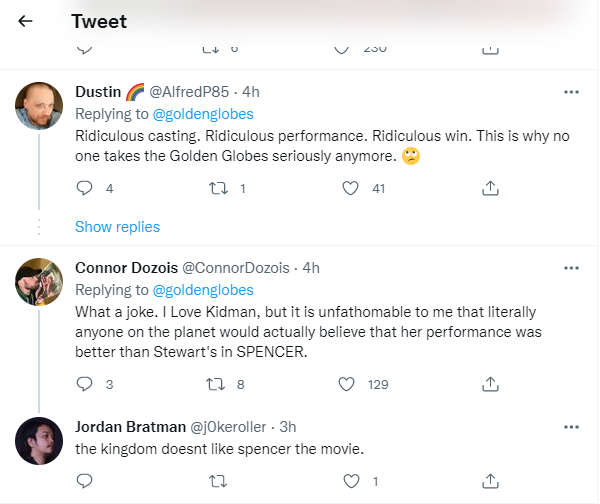Viewport: 600px width, 504px height.
Task: Like Dustin's tweet with 41 likes
Action: click(350, 187)
